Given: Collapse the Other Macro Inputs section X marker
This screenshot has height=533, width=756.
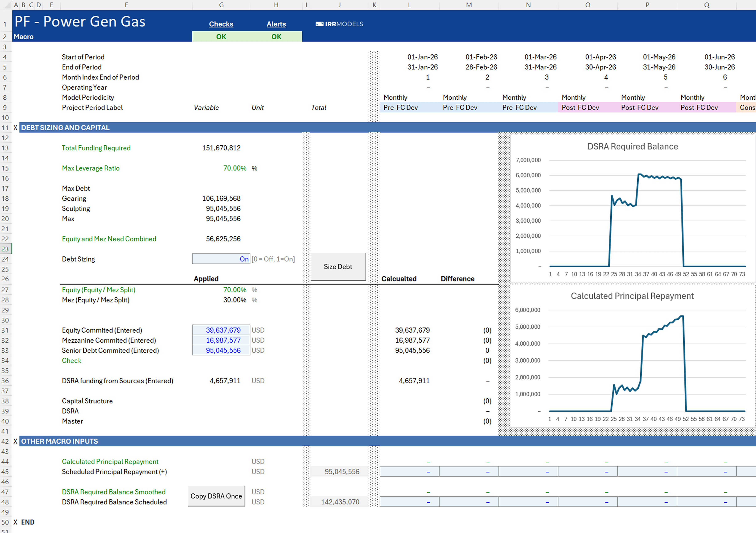Looking at the screenshot, I should 15,441.
